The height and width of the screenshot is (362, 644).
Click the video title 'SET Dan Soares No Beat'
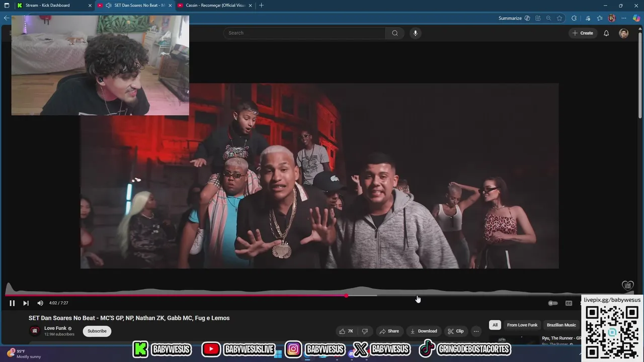pos(129,318)
